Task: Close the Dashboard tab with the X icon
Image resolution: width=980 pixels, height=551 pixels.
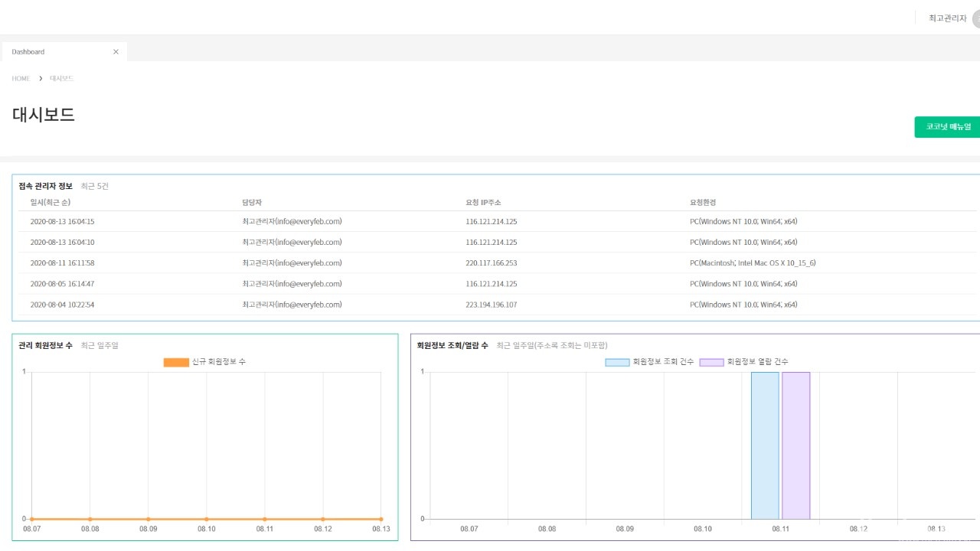Action: pos(116,52)
